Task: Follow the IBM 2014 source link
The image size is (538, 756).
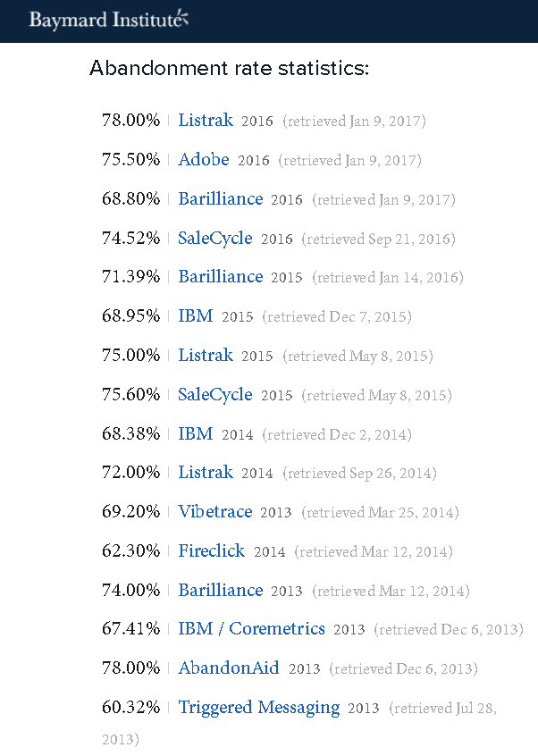Action: point(195,434)
